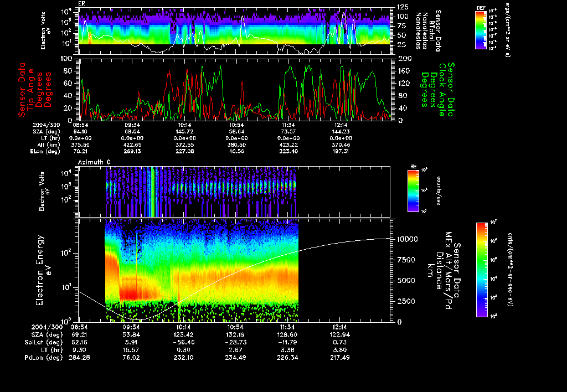Viewport: 567px width, 392px height.
Task: Click the SZA value 58.84
Action: pyautogui.click(x=236, y=132)
